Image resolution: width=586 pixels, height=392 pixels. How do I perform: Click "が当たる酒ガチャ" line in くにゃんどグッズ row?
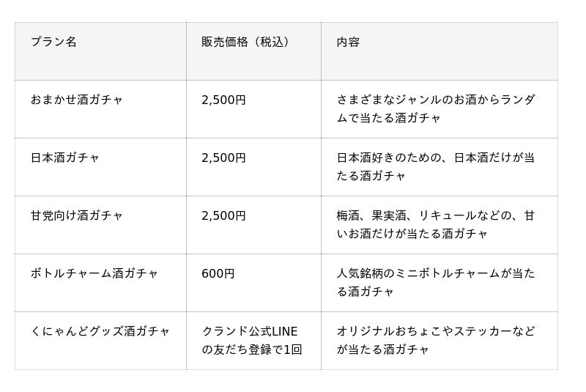tap(383, 350)
